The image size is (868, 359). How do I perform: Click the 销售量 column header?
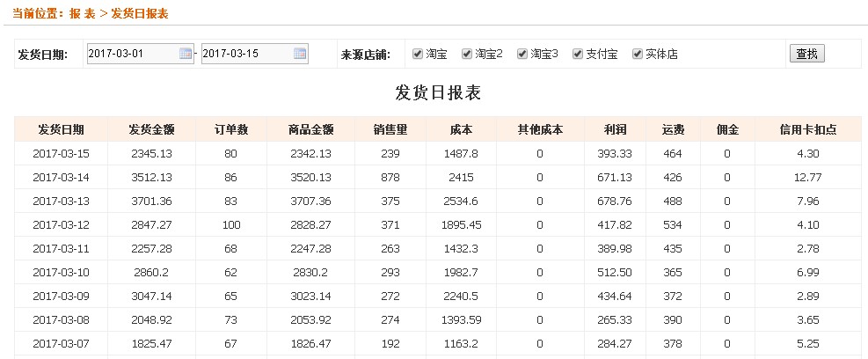(390, 129)
